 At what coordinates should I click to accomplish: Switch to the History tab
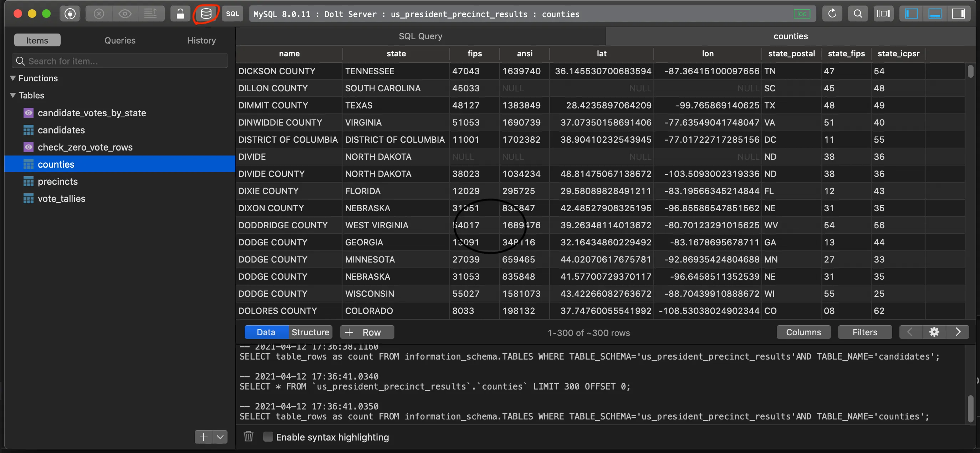201,40
